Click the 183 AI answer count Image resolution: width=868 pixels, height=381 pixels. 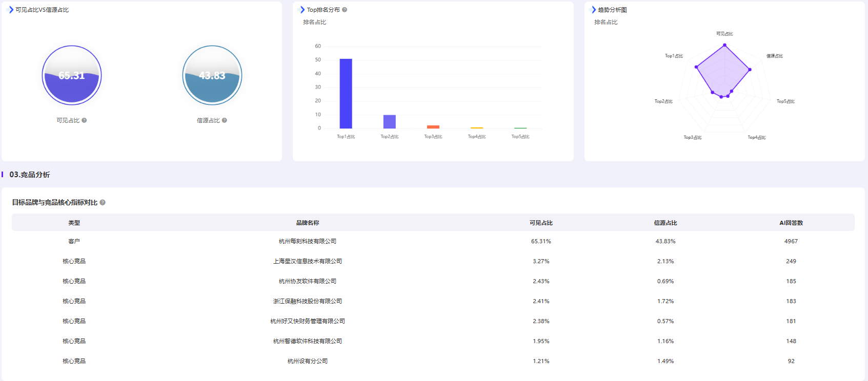[x=791, y=301]
